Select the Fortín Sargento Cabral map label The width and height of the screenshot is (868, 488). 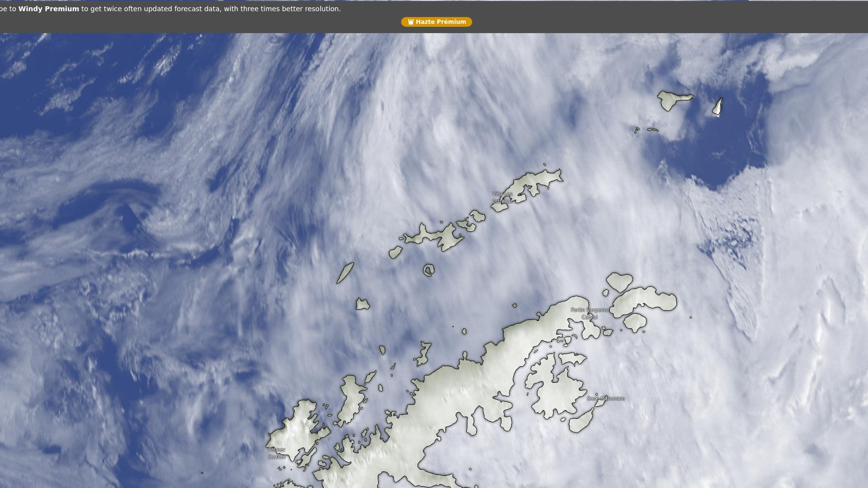point(589,313)
